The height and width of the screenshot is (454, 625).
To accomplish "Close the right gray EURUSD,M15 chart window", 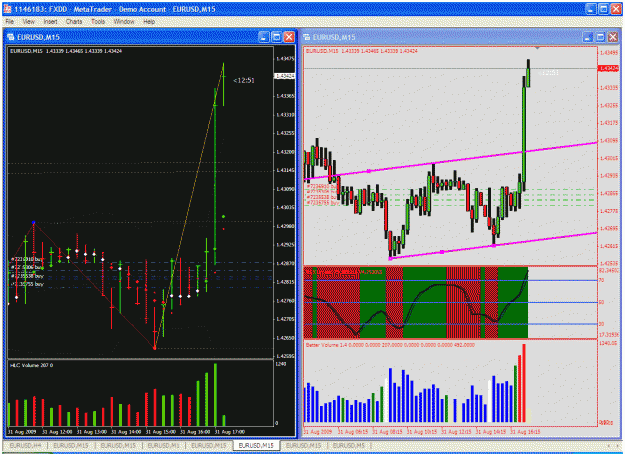I will coord(613,37).
